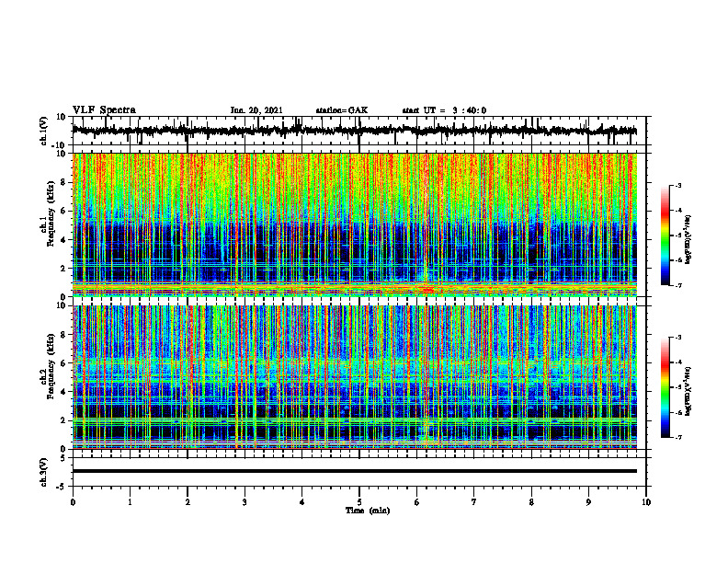Image resolution: width=728 pixels, height=563 pixels.
Task: Click tick label "4" on the Time axis
Action: tap(302, 502)
